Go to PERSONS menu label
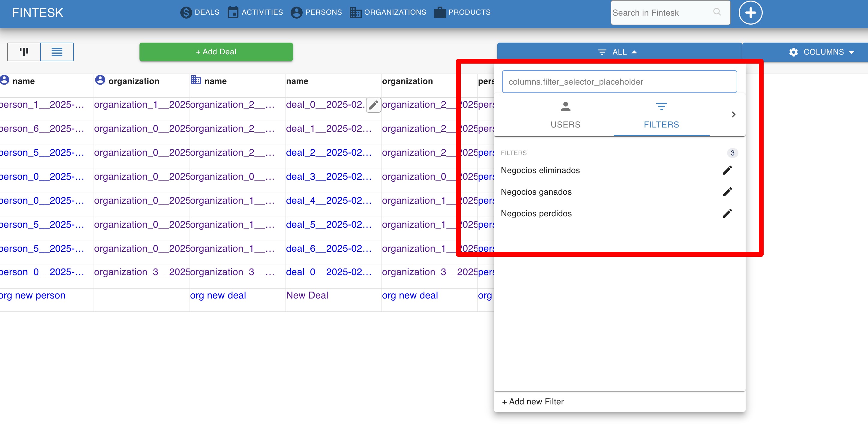This screenshot has width=868, height=444. [x=324, y=13]
